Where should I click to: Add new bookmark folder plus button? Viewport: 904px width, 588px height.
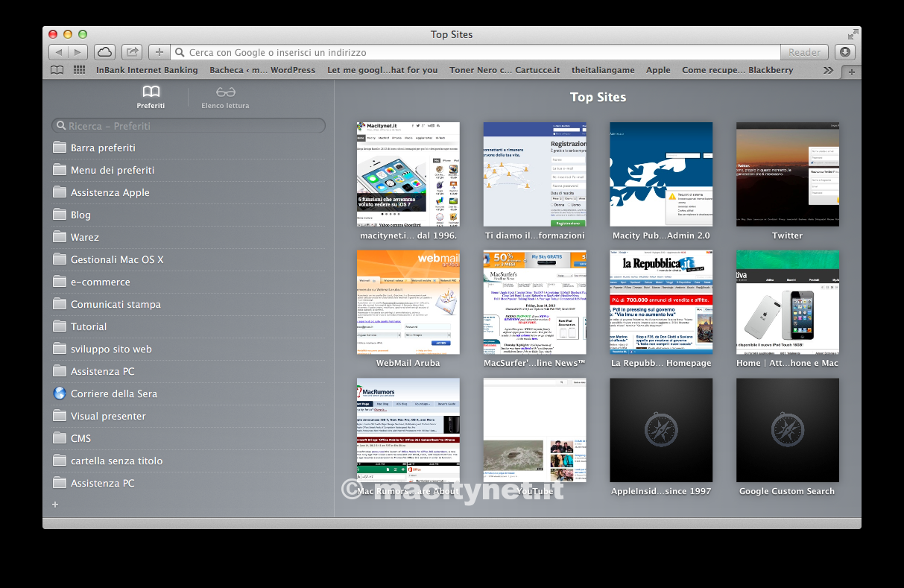(55, 505)
